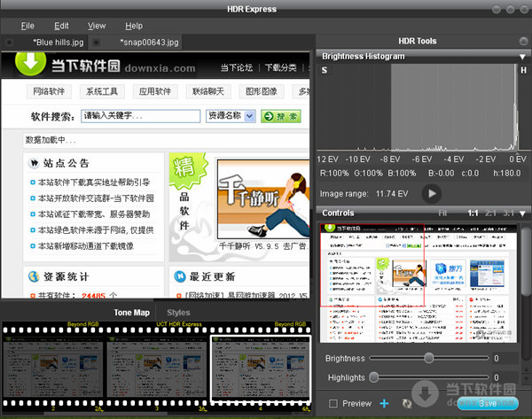The height and width of the screenshot is (419, 532).
Task: Click the 'G:100%' readout
Action: pos(369,174)
